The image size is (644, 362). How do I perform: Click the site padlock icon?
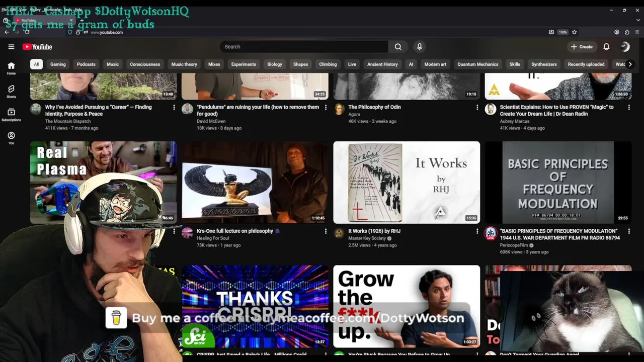click(x=78, y=32)
